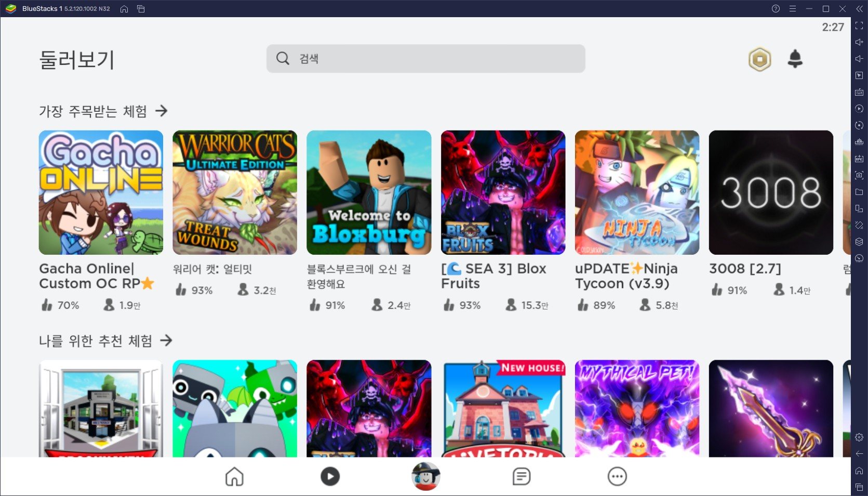Open title bar multi-window icon

pos(141,9)
